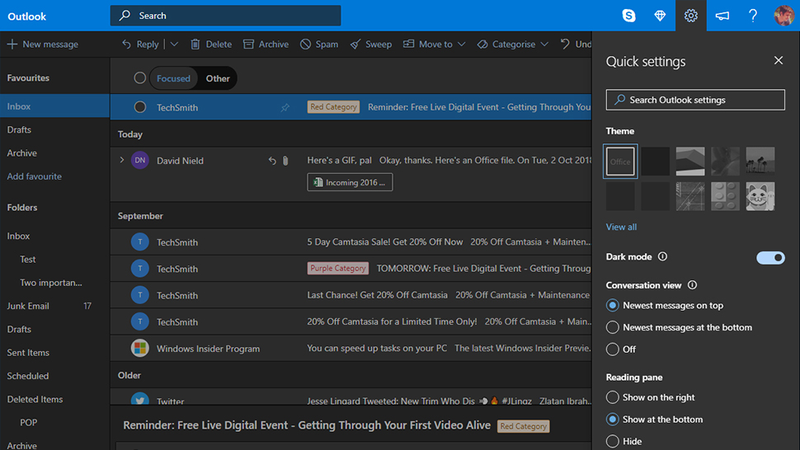Open the Purple Category TechSmith email

[351, 268]
